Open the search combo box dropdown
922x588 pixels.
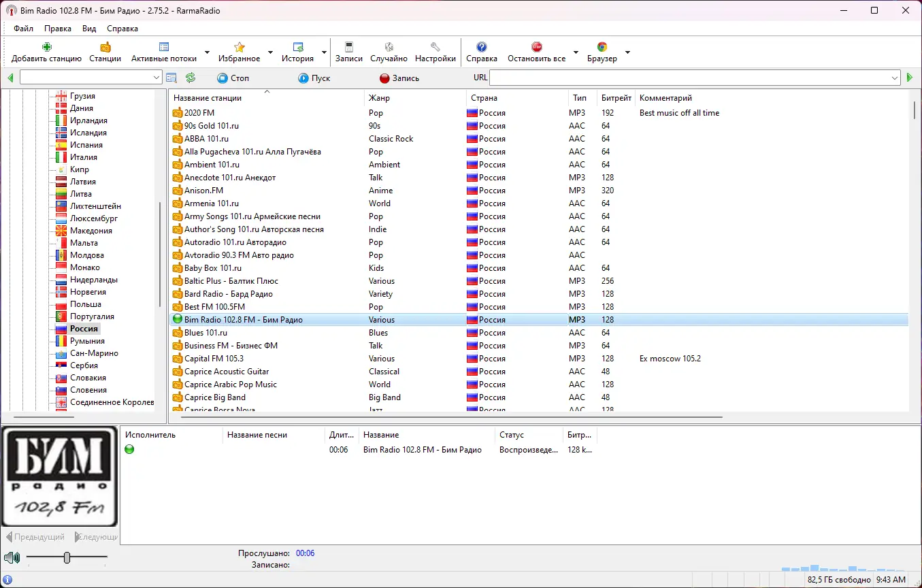[157, 78]
